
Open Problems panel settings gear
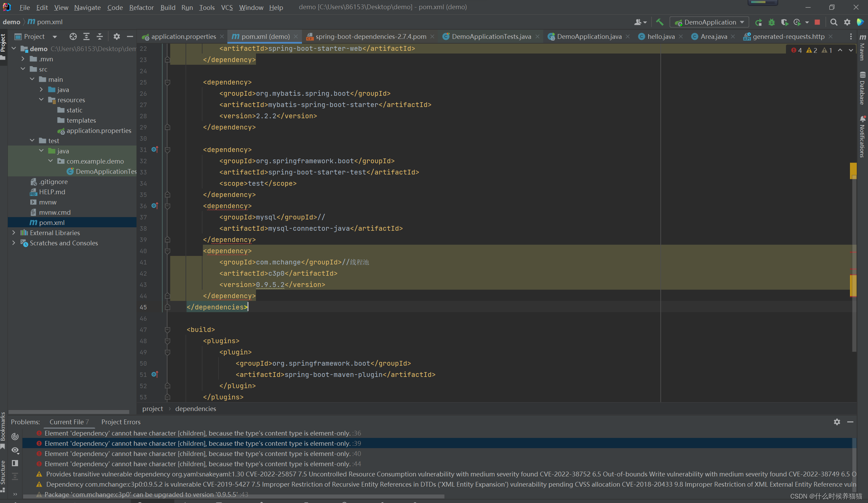[x=837, y=422]
